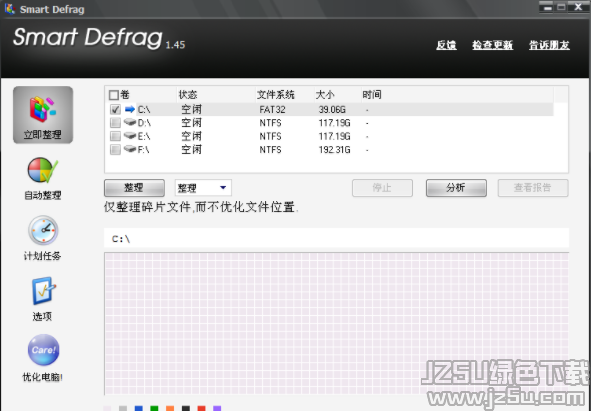Close the Smart Defrag window
The width and height of the screenshot is (591, 411).
coord(579,7)
